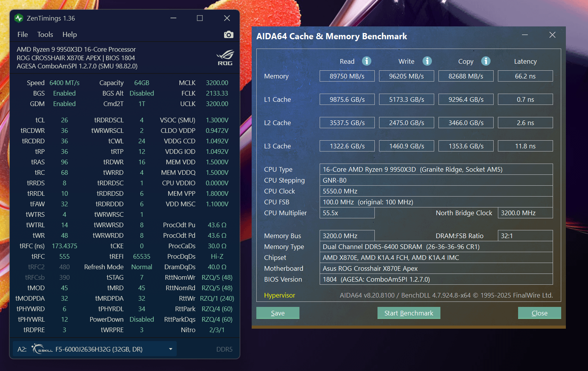Expand the A2 memory module dropdown

pos(170,349)
